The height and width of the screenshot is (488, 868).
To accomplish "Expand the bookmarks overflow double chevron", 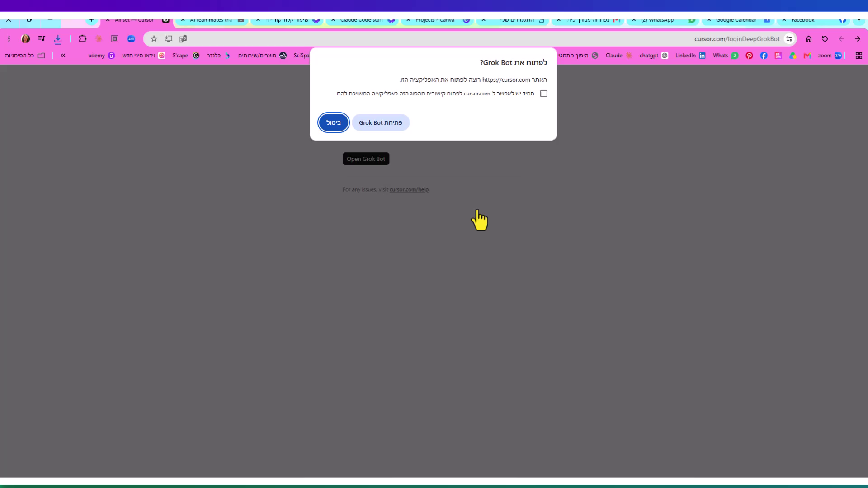I will 63,56.
